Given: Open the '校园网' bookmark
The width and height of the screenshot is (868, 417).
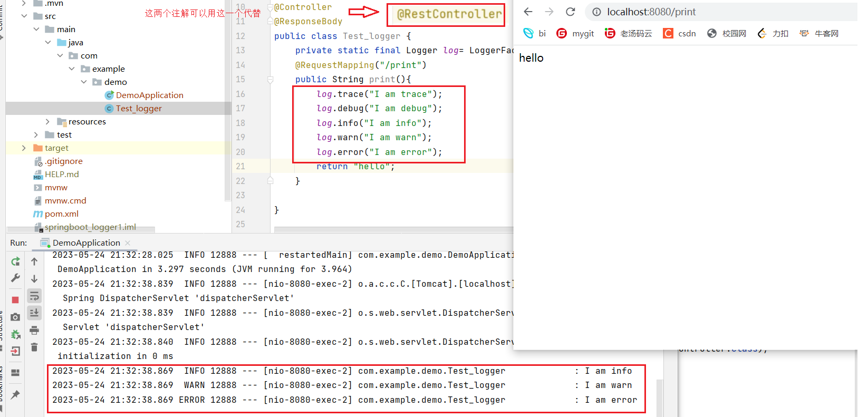Looking at the screenshot, I should (x=727, y=33).
